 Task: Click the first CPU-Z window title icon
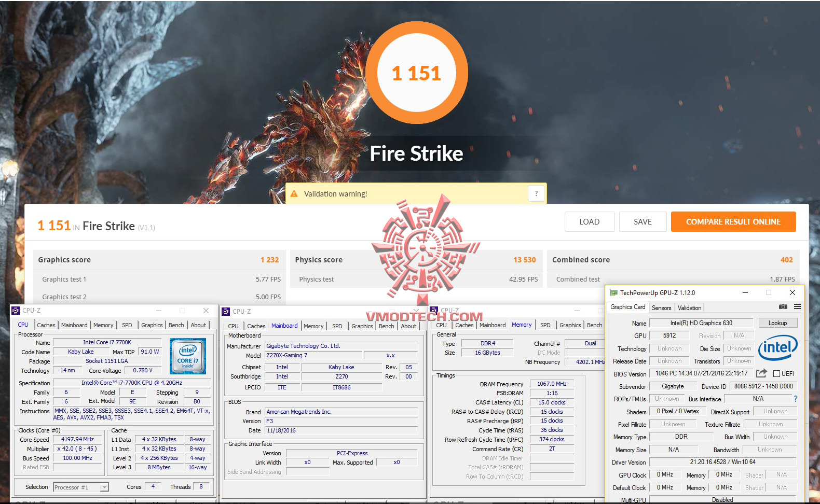[16, 311]
